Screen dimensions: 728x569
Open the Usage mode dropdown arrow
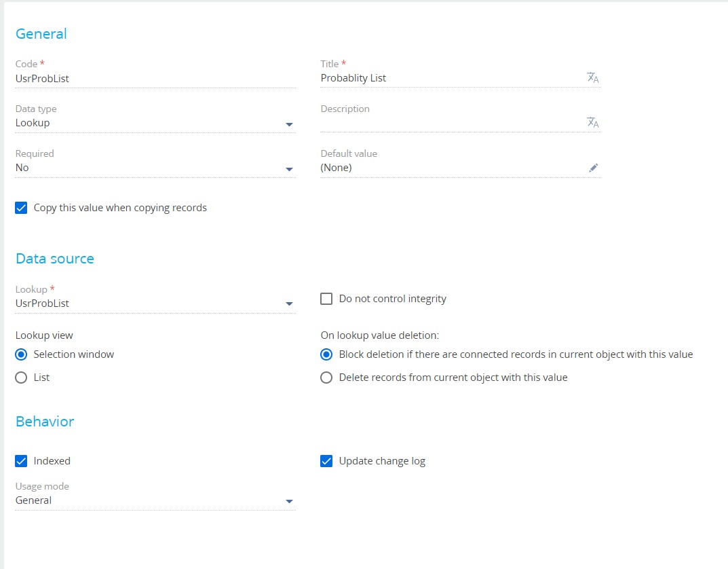tap(289, 501)
